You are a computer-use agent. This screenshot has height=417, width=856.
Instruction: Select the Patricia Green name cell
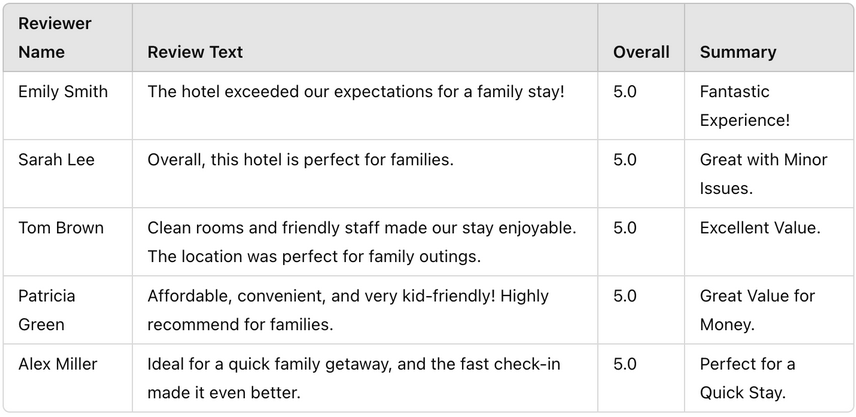(x=68, y=310)
